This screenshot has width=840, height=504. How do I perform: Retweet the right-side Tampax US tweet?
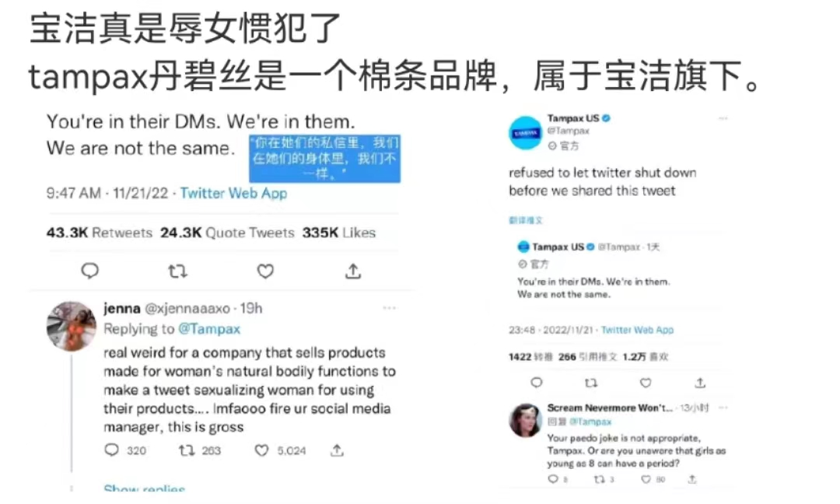point(591,383)
